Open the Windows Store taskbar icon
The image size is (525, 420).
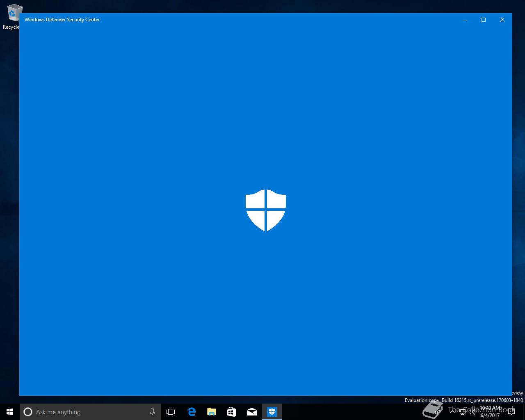coord(232,412)
